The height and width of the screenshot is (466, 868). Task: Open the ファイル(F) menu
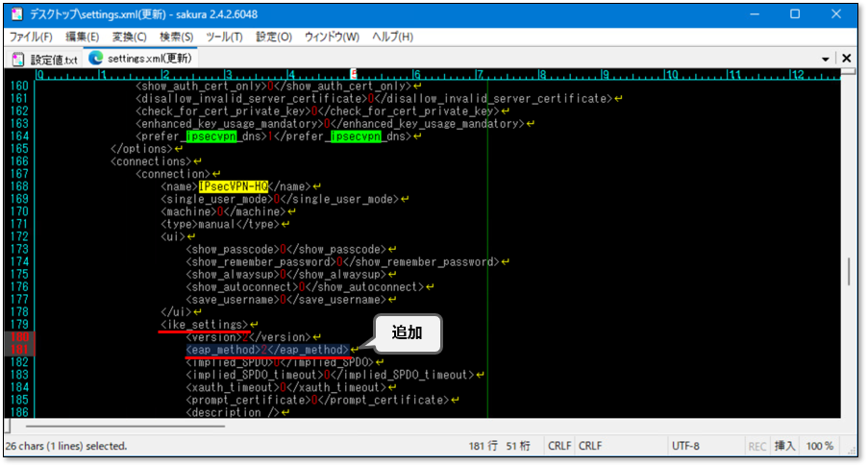coord(31,37)
